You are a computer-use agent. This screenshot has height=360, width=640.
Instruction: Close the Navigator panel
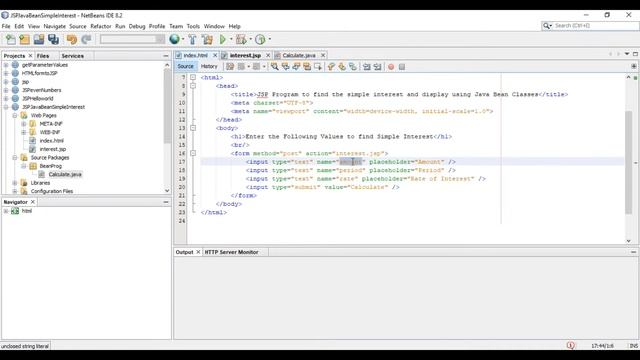(33, 202)
